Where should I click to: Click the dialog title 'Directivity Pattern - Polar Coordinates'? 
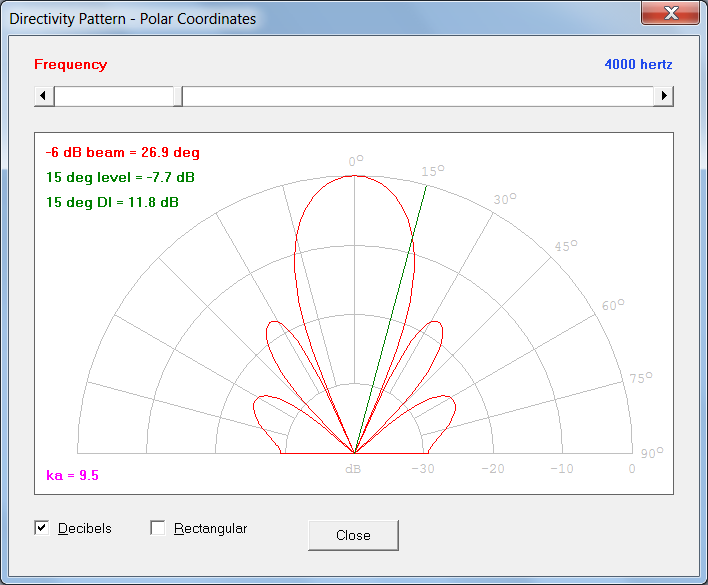(x=132, y=19)
